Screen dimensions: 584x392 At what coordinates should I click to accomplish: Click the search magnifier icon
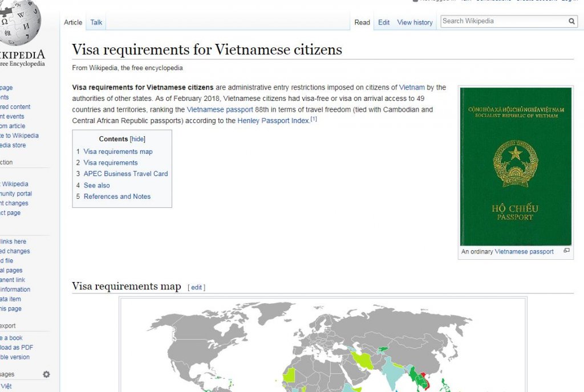[571, 21]
